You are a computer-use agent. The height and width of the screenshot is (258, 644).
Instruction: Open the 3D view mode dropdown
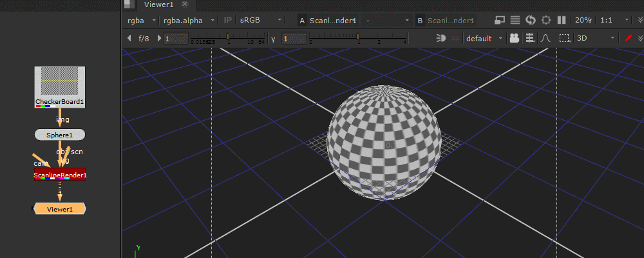click(596, 38)
